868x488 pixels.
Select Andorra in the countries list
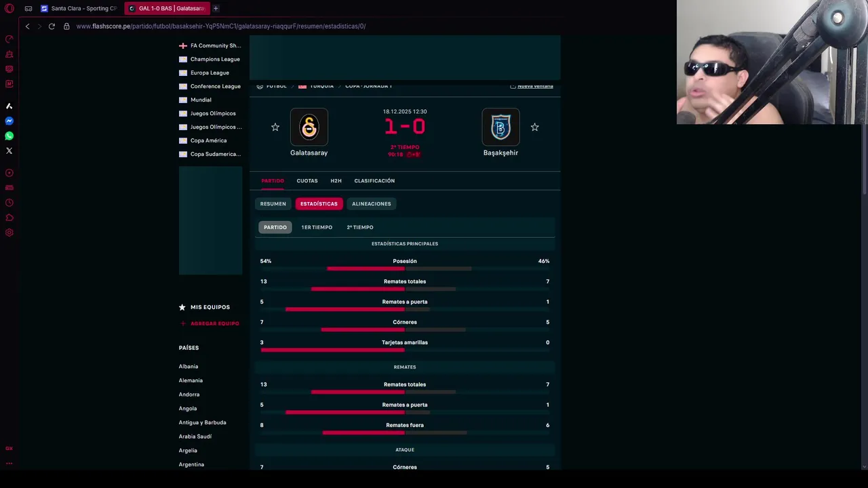(189, 394)
